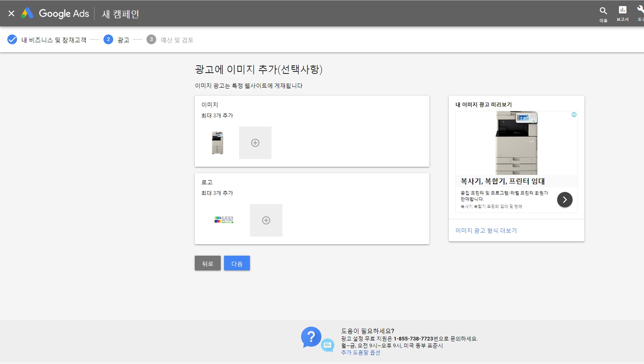Select the uploaded printer image thumbnail
This screenshot has width=644, height=364.
(x=218, y=143)
